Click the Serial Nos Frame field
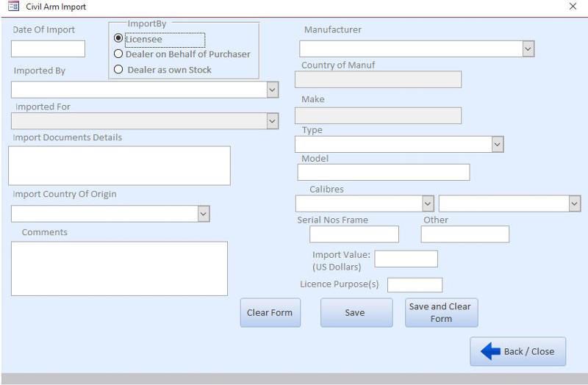 (x=354, y=234)
